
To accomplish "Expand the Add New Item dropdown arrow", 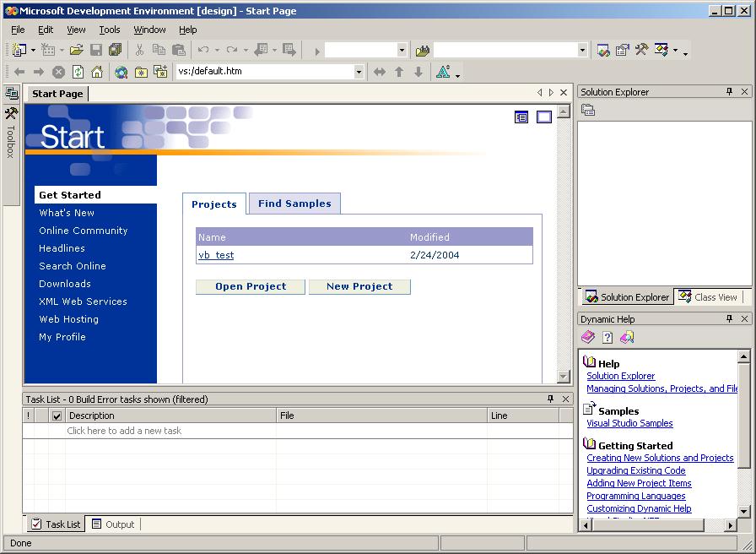I will pyautogui.click(x=62, y=50).
